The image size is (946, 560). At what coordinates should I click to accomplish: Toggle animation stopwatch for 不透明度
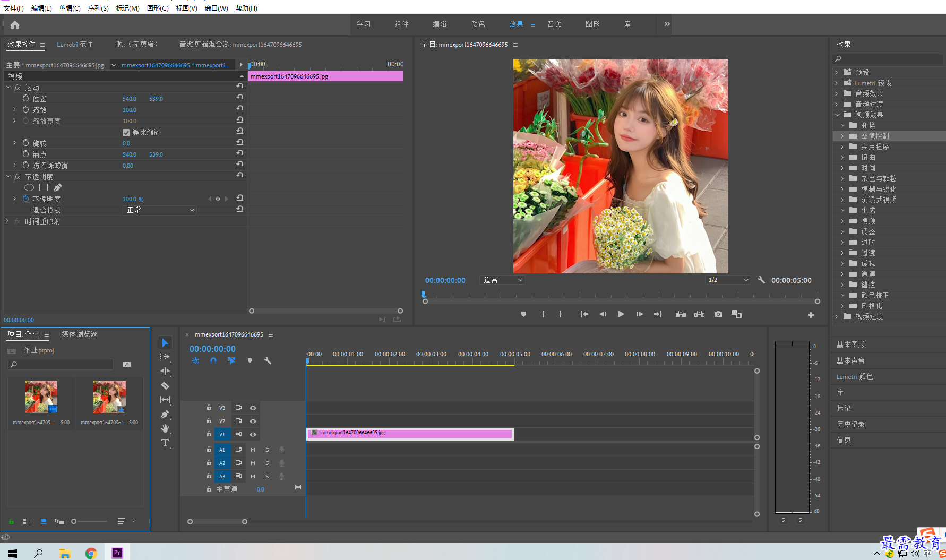tap(25, 199)
